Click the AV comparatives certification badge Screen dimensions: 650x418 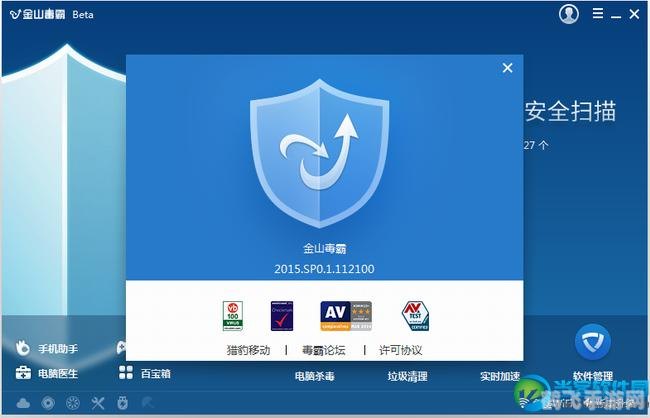click(x=346, y=316)
